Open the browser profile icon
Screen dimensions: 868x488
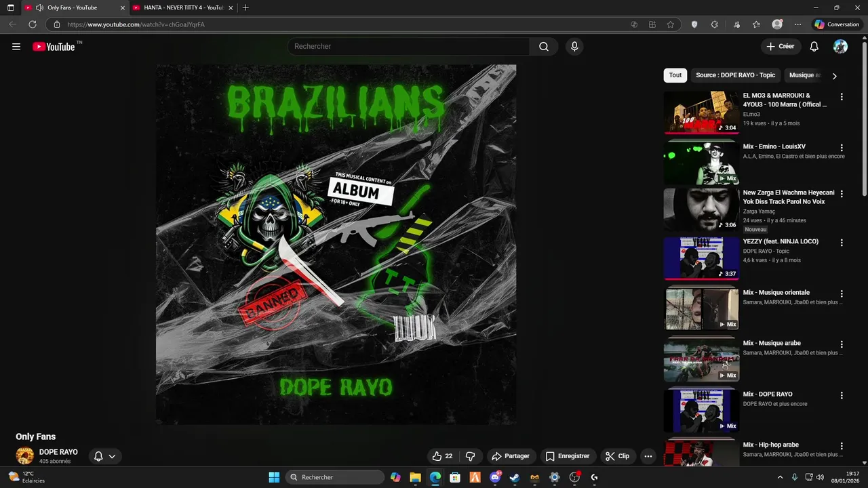[777, 24]
